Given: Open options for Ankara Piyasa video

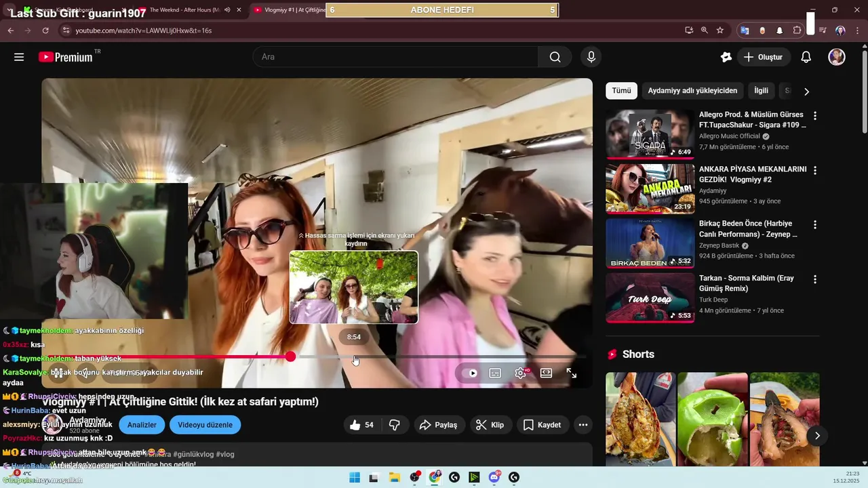Looking at the screenshot, I should pos(814,170).
